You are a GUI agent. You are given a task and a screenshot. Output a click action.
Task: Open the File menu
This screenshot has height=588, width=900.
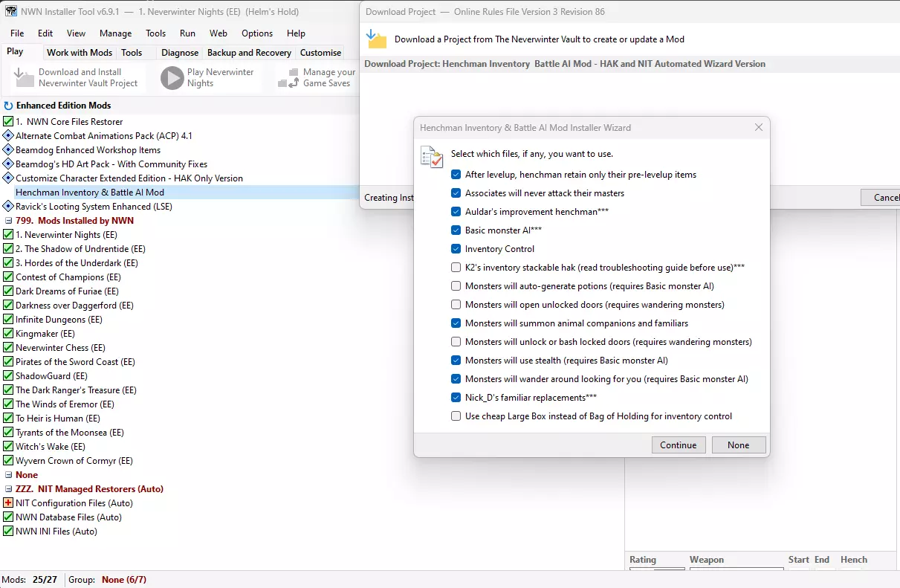point(17,33)
